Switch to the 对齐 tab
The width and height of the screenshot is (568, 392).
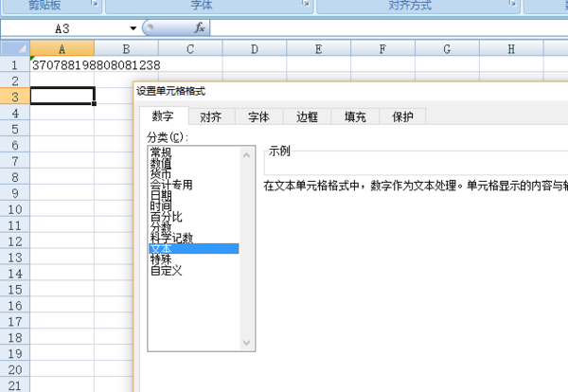pyautogui.click(x=211, y=116)
